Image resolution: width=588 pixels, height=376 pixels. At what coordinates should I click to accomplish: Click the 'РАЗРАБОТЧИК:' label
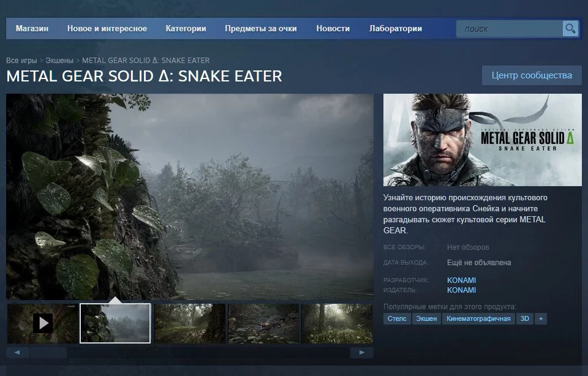pyautogui.click(x=405, y=280)
